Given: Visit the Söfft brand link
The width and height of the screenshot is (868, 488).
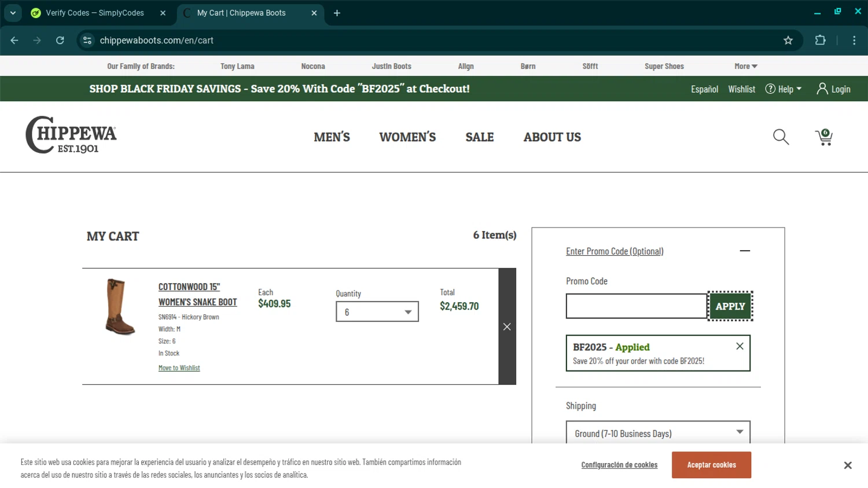Looking at the screenshot, I should coord(590,66).
